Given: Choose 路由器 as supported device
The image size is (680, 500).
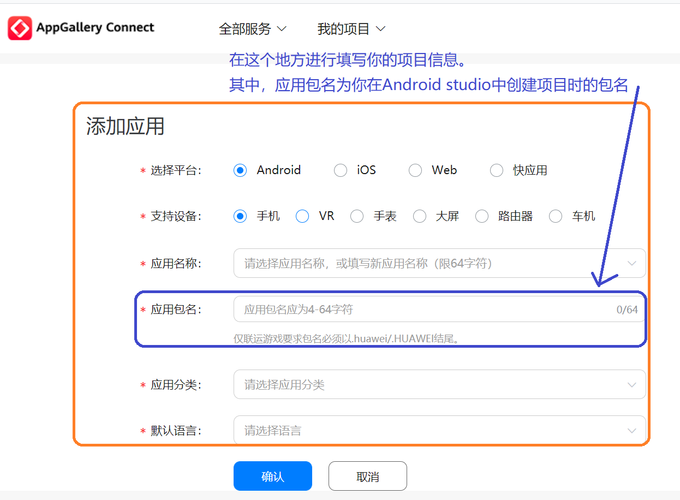Looking at the screenshot, I should coord(482,216).
